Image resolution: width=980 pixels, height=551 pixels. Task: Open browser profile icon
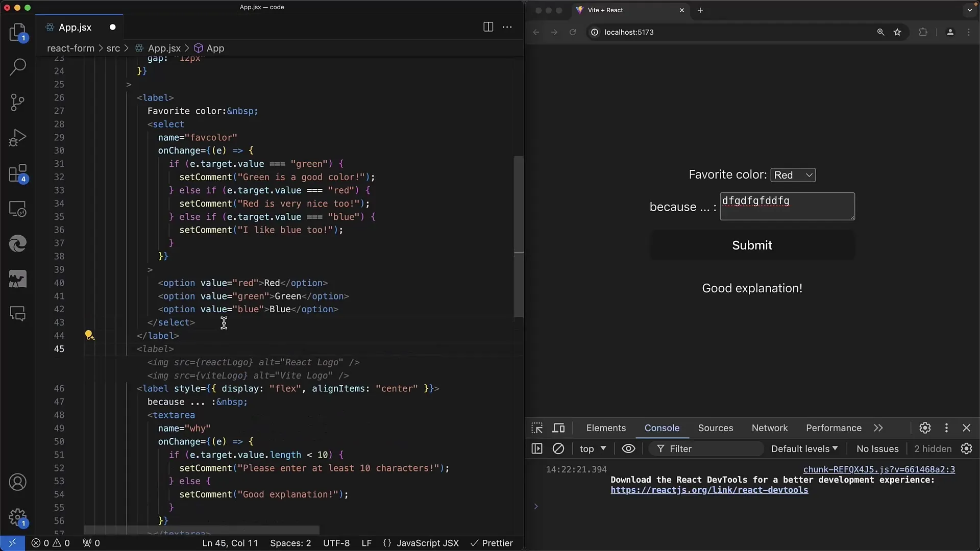pyautogui.click(x=950, y=32)
